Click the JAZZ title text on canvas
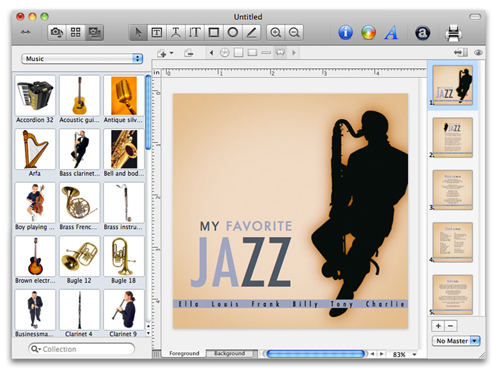500x376 pixels. coord(241,262)
